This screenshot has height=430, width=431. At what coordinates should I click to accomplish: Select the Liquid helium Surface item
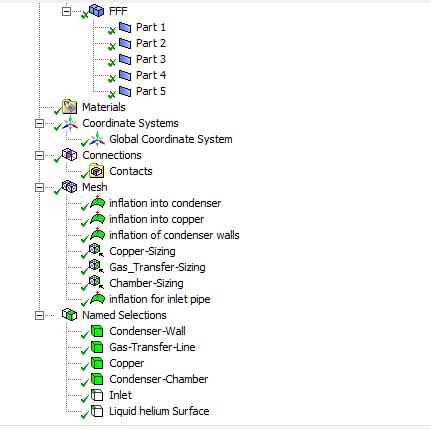pyautogui.click(x=159, y=411)
